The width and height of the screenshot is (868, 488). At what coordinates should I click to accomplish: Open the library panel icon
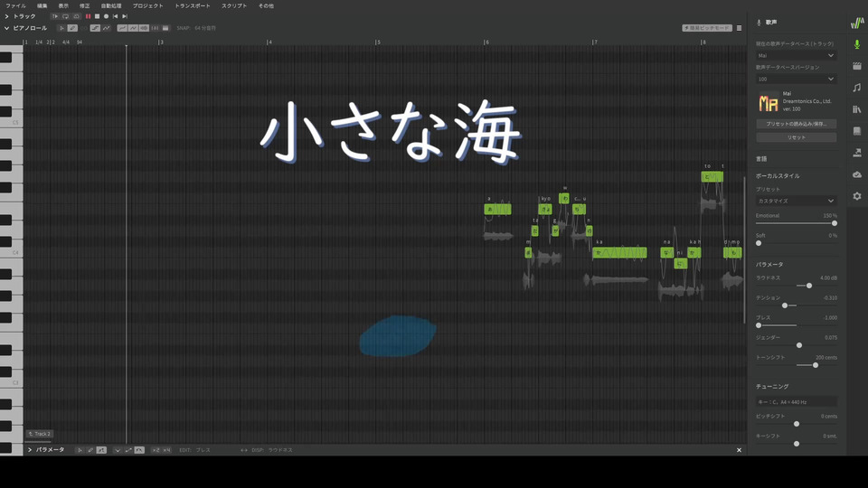(x=857, y=109)
